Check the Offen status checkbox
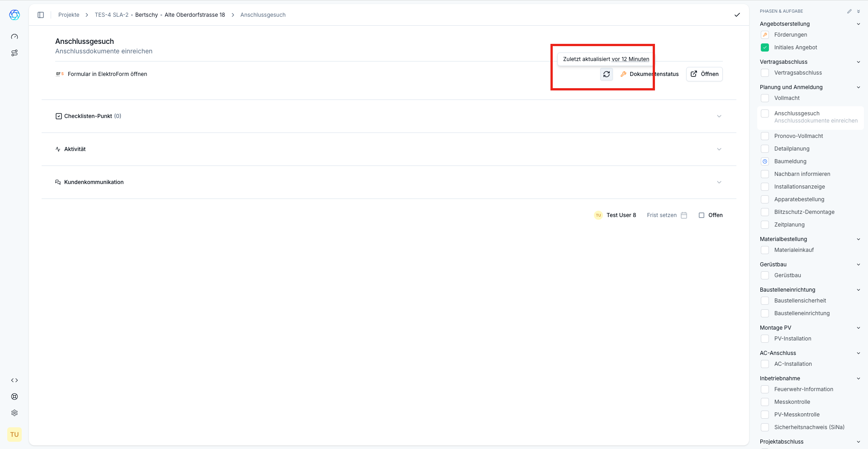 (x=702, y=215)
